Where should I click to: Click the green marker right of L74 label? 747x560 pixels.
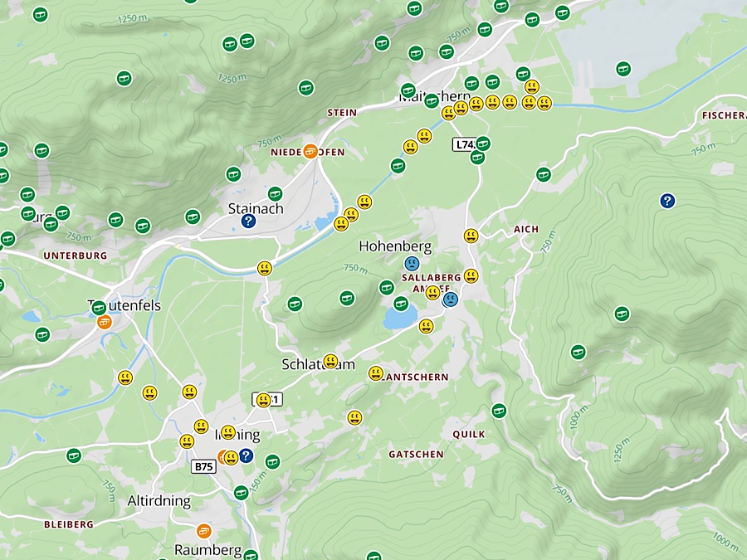tap(482, 144)
